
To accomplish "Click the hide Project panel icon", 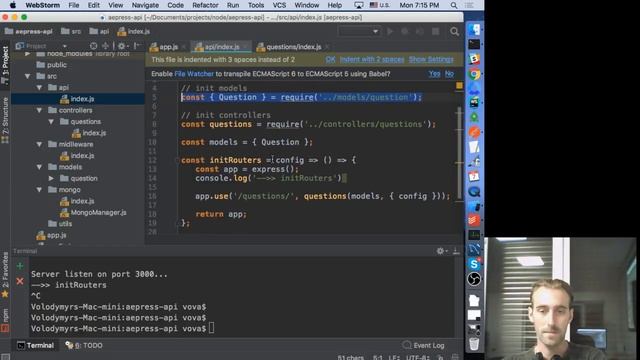I will [138, 46].
